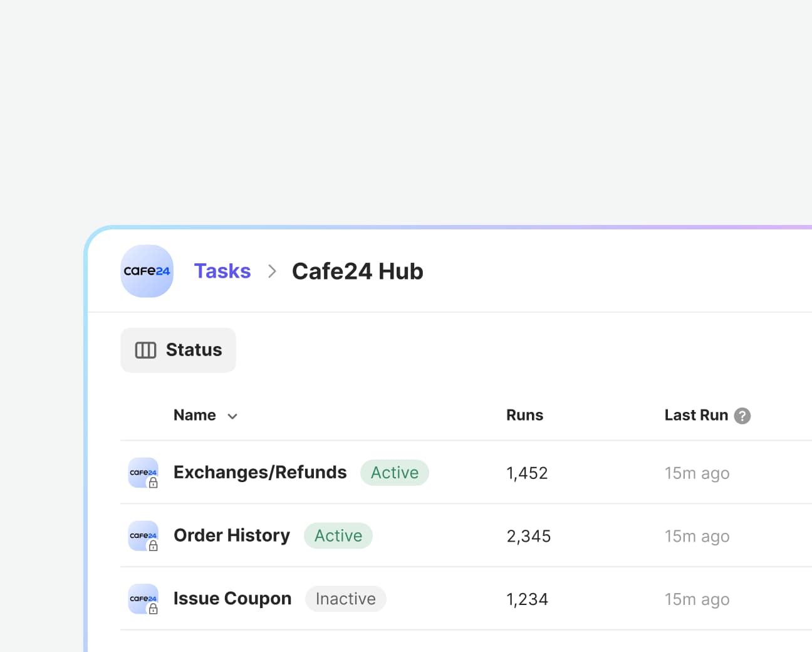Click the Cafe24 logo in the header
812x652 pixels.
147,271
